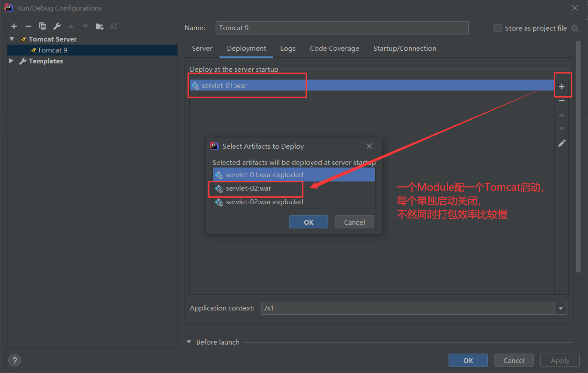588x373 pixels.
Task: Switch to the Deployment tab
Action: [247, 49]
